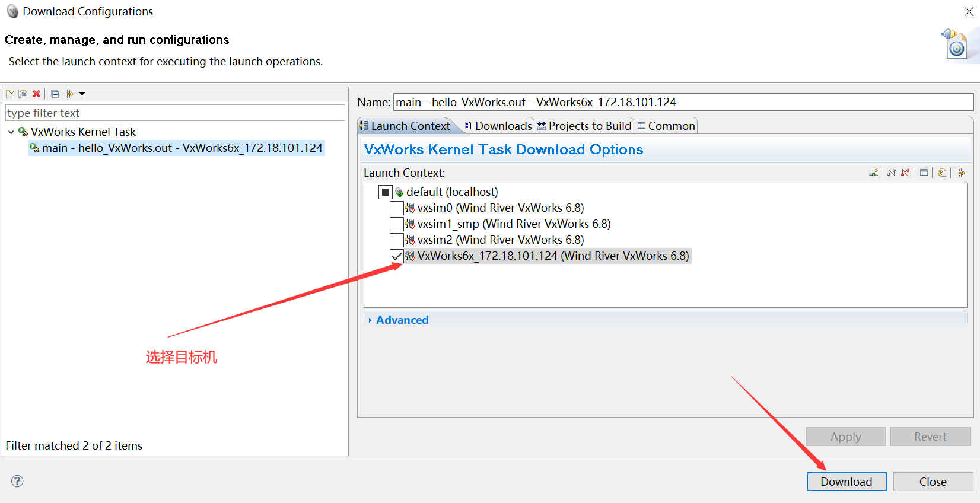Screen dimensions: 980x503
Task: Click the vxsim1_smp target icon
Action: pos(410,224)
